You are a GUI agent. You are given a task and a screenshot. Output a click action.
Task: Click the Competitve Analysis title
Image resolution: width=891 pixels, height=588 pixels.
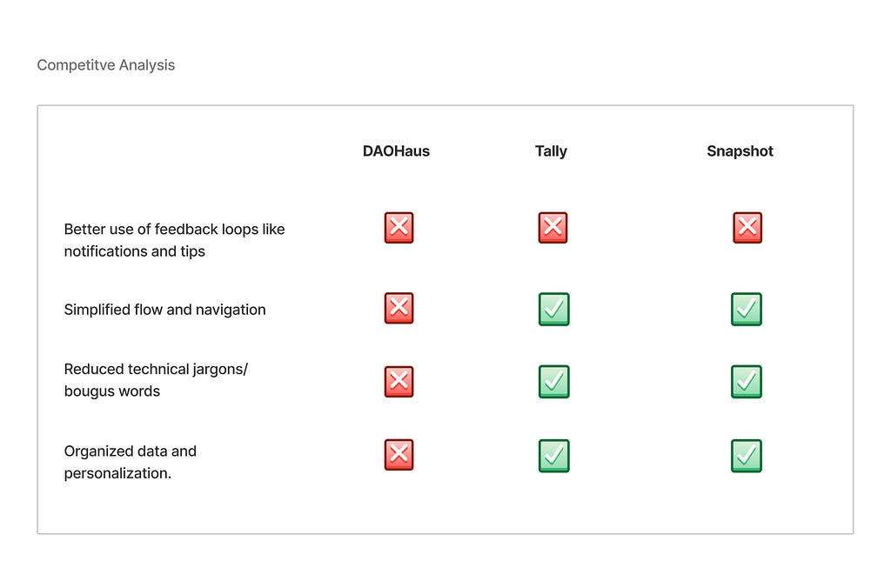(105, 65)
